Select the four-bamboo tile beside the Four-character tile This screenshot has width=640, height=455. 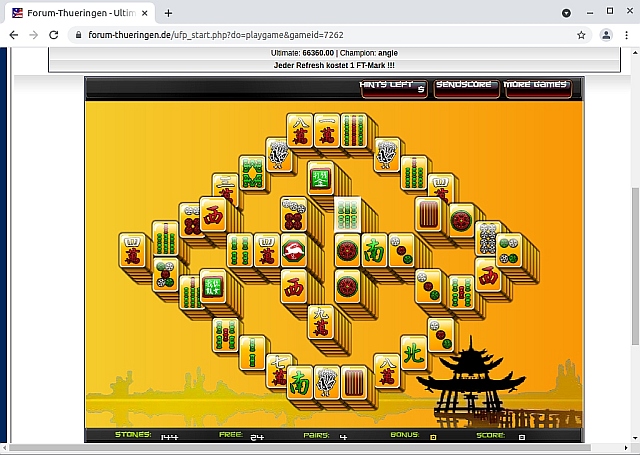coord(240,250)
